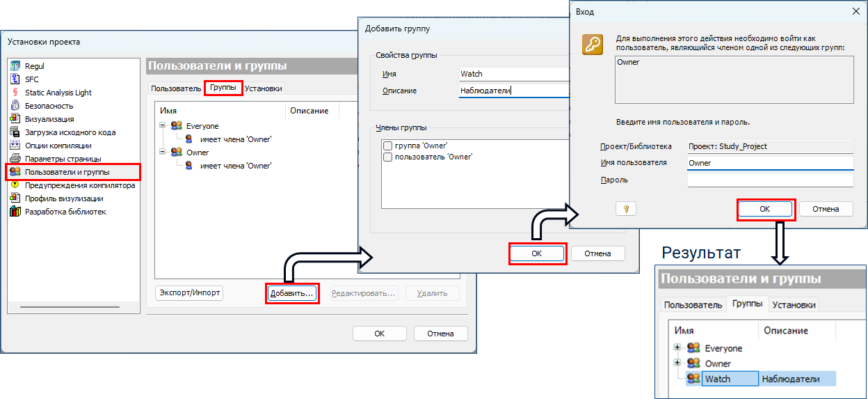Image resolution: width=868 pixels, height=399 pixels.
Task: Click the Разработка библиотек books icon
Action: click(x=15, y=212)
